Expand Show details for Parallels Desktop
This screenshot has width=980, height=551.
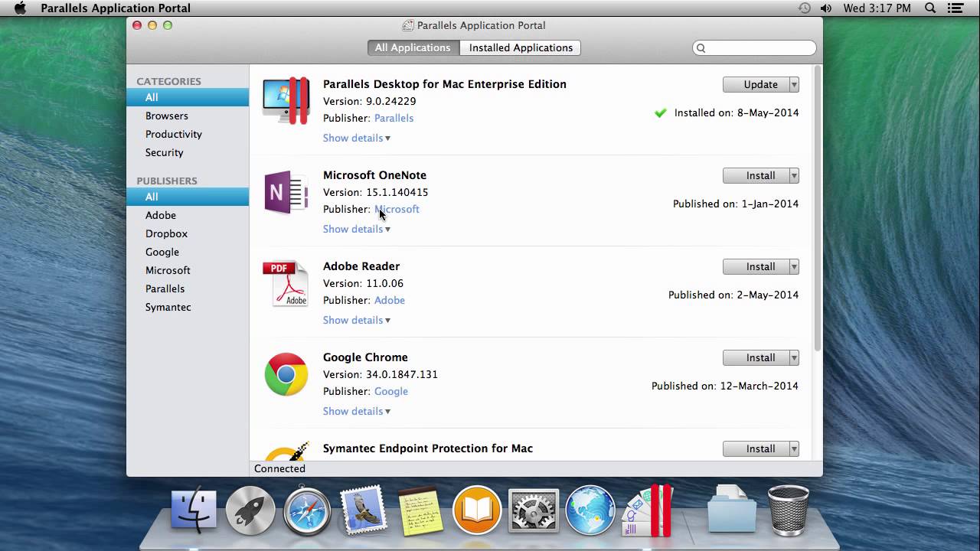pyautogui.click(x=356, y=138)
